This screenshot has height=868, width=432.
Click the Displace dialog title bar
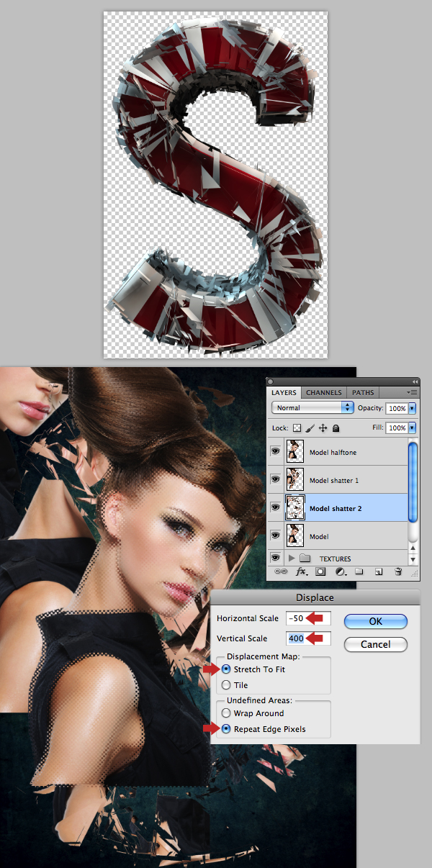[315, 597]
